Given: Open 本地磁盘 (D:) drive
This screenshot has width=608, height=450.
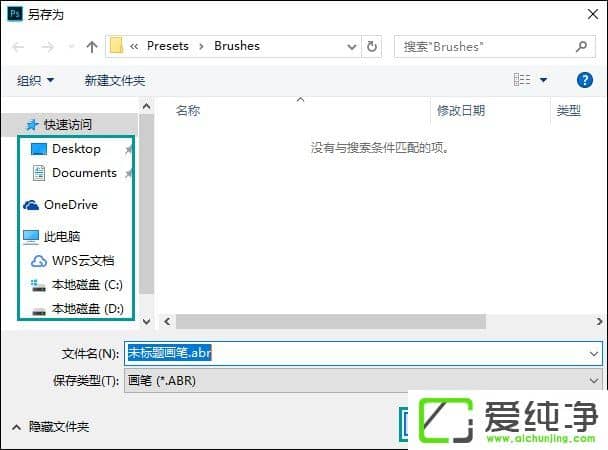Looking at the screenshot, I should 86,309.
